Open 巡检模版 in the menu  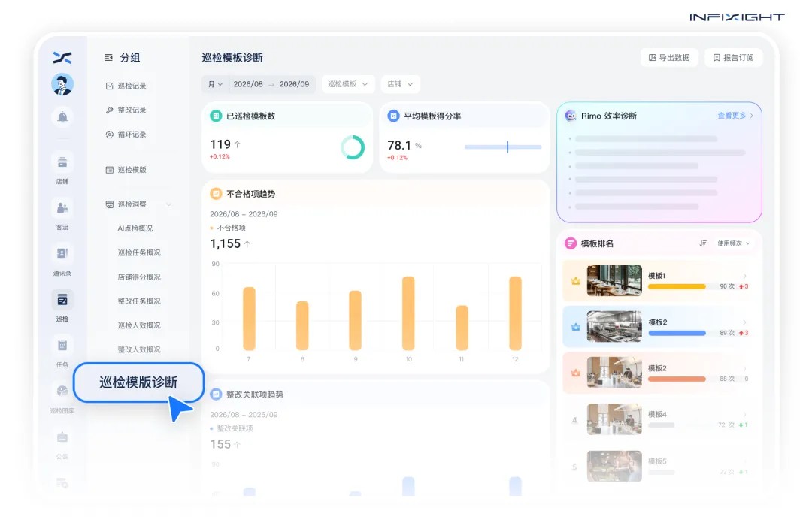(x=126, y=170)
